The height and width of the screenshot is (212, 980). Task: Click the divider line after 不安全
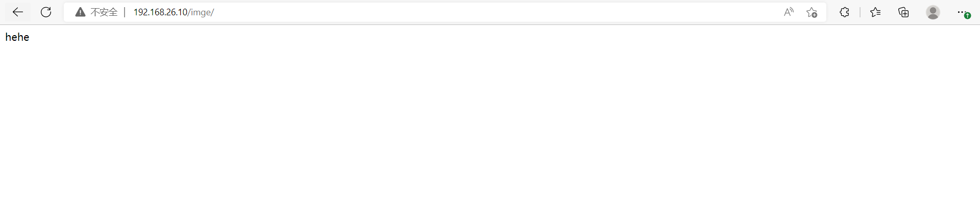coord(125,12)
